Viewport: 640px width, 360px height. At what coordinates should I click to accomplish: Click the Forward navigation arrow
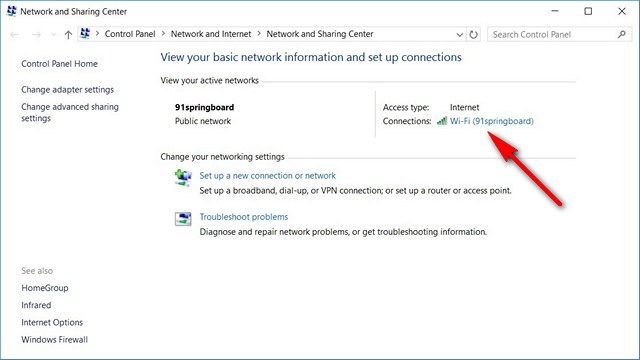36,35
